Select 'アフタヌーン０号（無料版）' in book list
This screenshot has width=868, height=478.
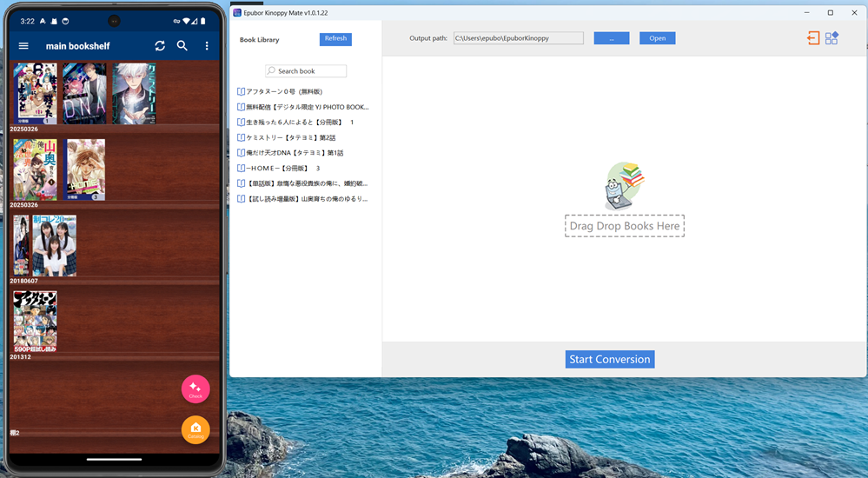tap(283, 91)
